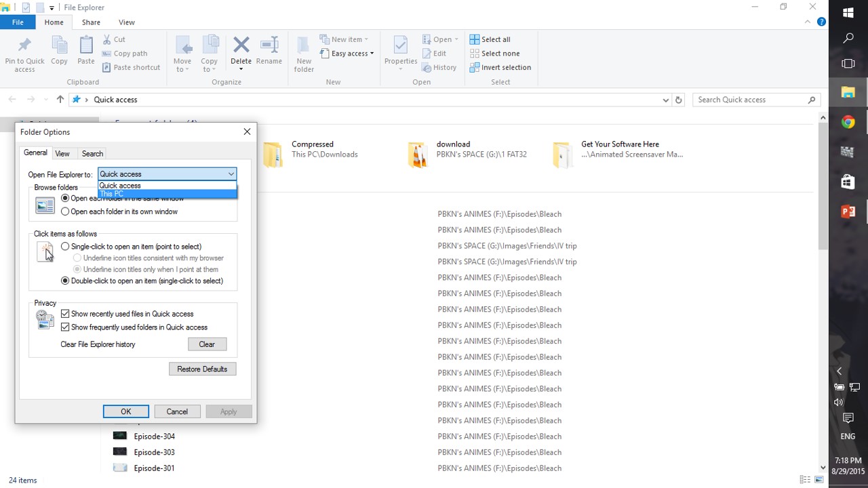
Task: Select Single-click to open an item
Action: (x=66, y=247)
